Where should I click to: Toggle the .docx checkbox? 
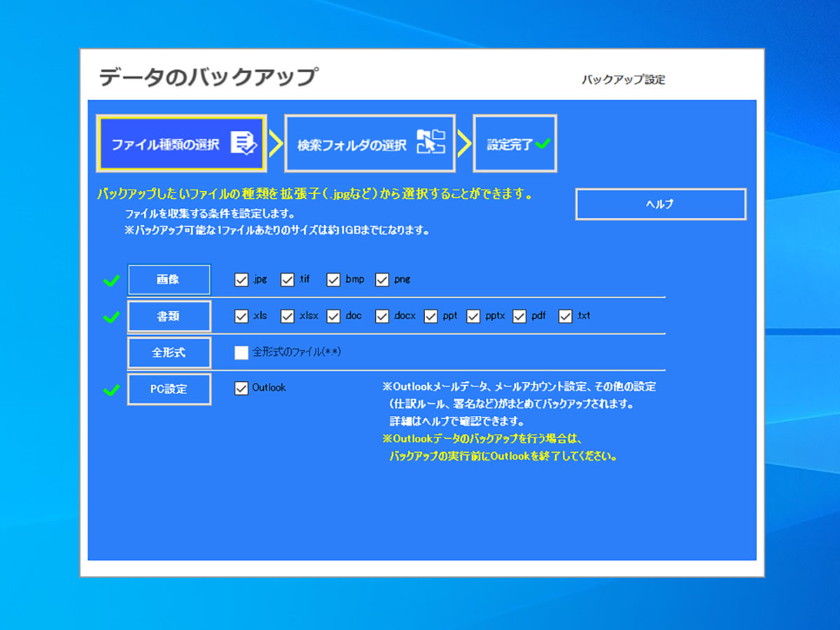pyautogui.click(x=381, y=316)
